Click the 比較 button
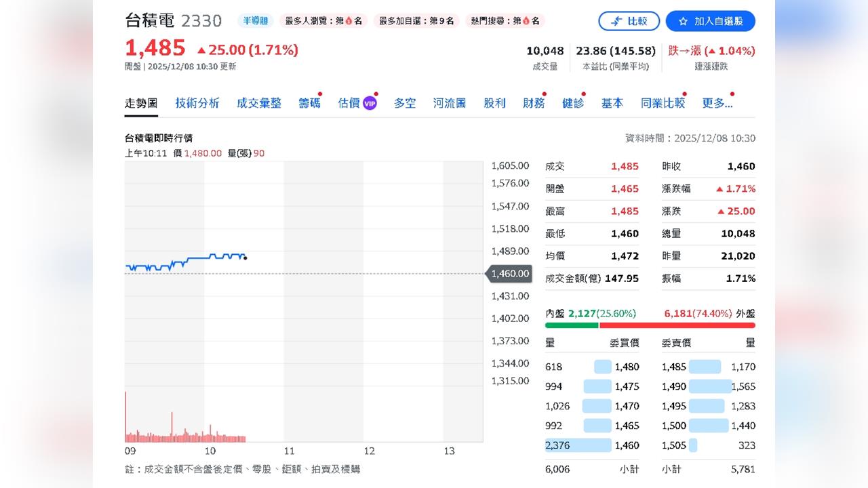Image resolution: width=868 pixels, height=488 pixels. 629,21
